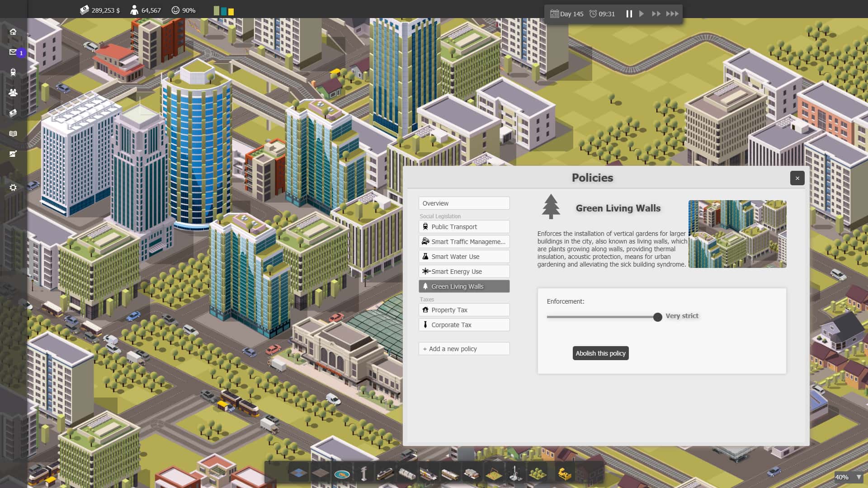The width and height of the screenshot is (868, 488).
Task: Open the settings gear in the sidebar
Action: tap(13, 187)
